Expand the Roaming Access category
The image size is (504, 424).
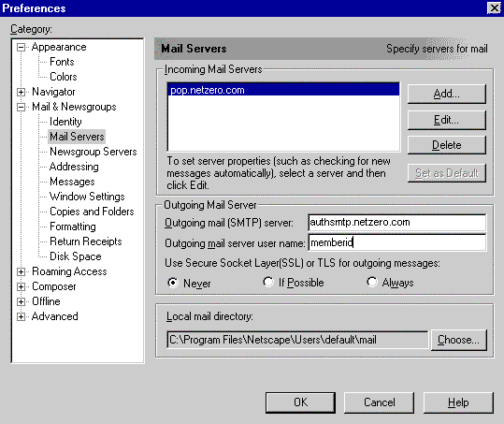(21, 271)
